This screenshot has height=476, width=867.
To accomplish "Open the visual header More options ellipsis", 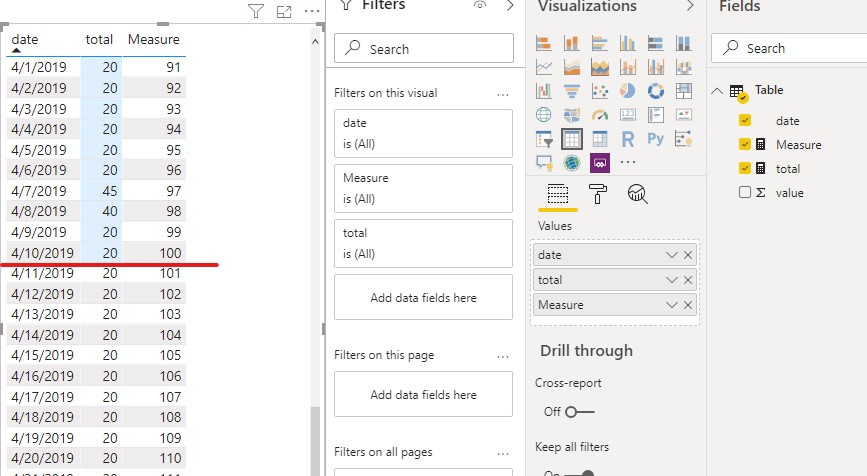I will pos(312,11).
